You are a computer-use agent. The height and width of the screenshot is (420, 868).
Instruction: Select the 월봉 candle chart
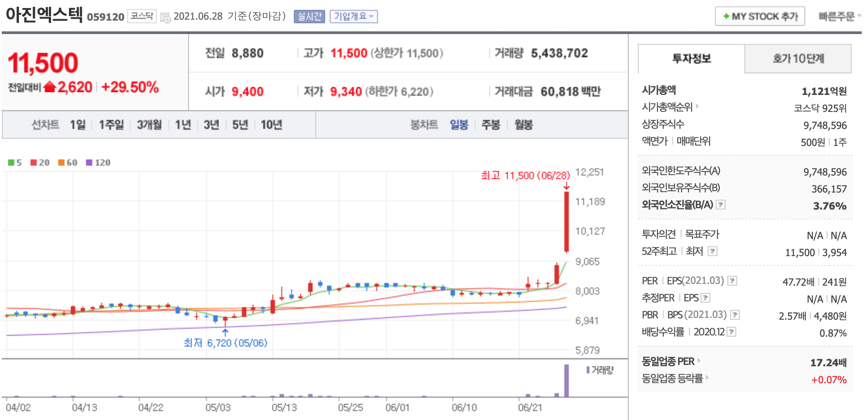point(524,124)
